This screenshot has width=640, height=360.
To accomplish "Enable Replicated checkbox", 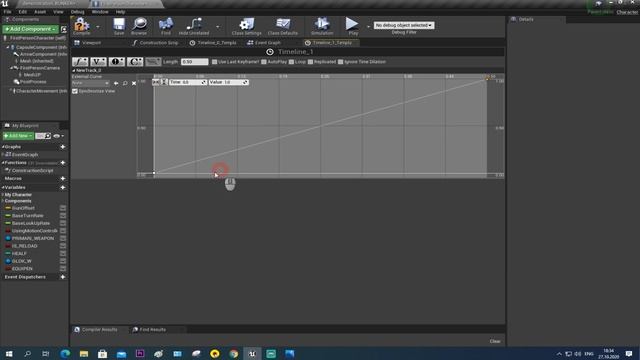I will 310,62.
